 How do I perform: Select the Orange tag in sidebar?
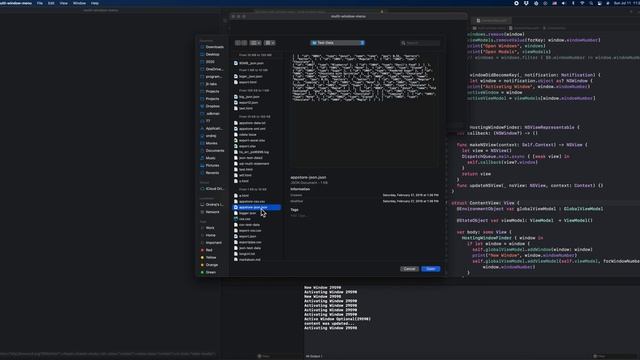[209, 265]
